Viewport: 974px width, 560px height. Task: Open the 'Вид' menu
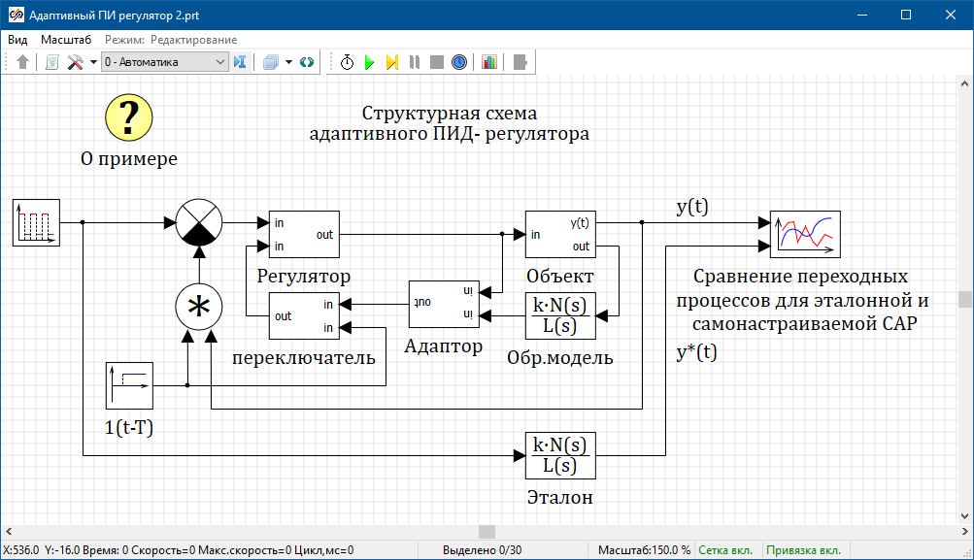pos(17,40)
